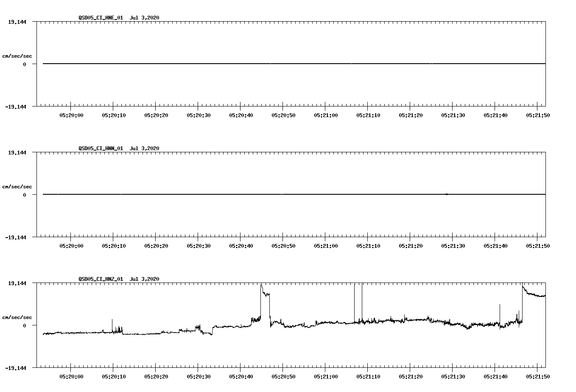
Task: Click the 0 axis label of HNE plot
Action: 25,64
